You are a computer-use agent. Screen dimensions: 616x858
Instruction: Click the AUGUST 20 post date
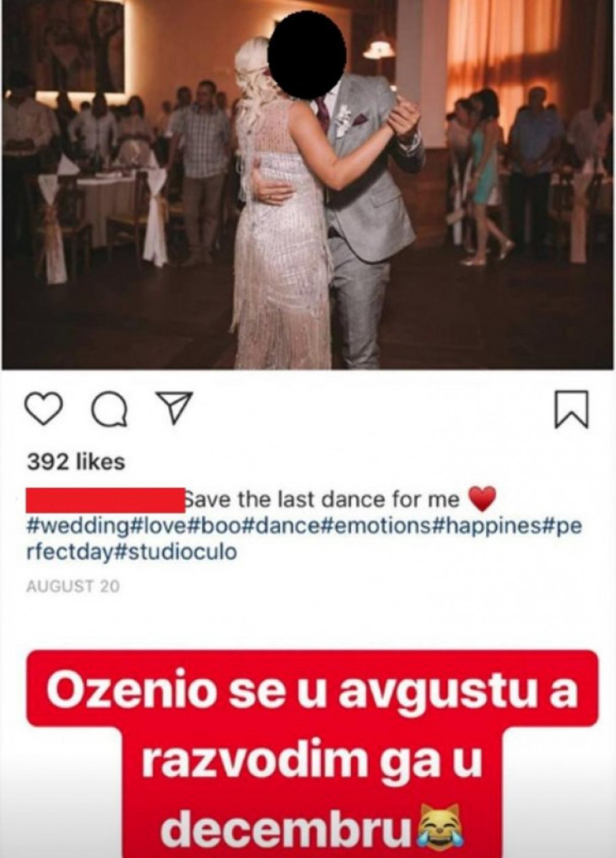coord(72,587)
